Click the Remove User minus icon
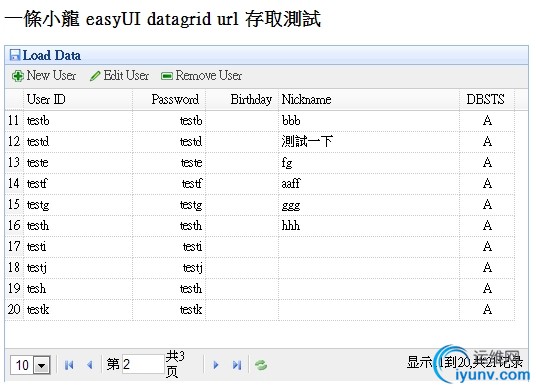The image size is (536, 391). [x=167, y=76]
